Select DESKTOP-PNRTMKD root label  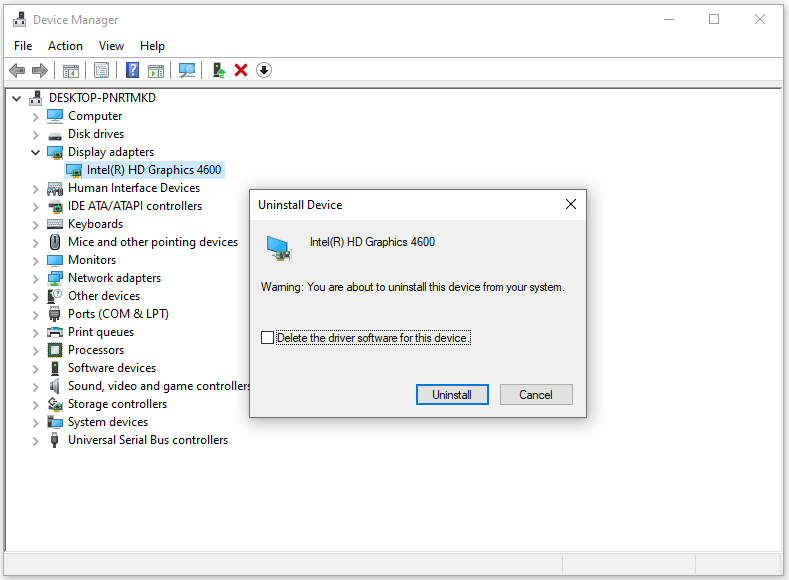click(x=102, y=98)
